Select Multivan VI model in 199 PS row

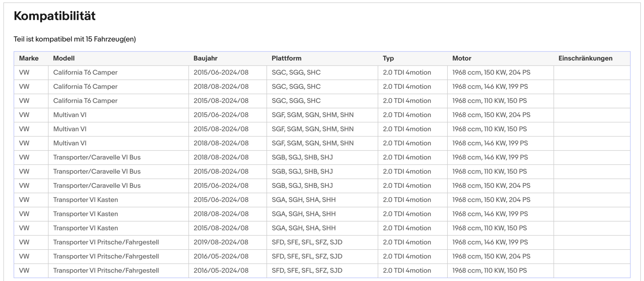click(70, 143)
